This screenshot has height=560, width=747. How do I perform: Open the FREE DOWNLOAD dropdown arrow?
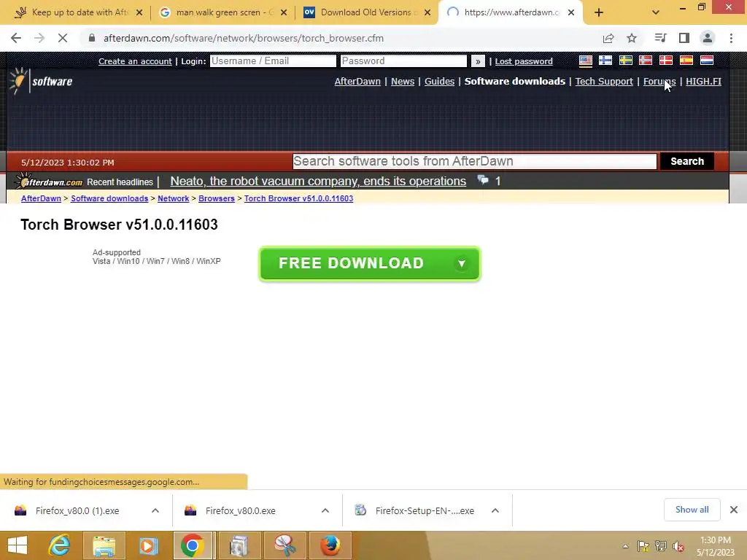point(461,263)
